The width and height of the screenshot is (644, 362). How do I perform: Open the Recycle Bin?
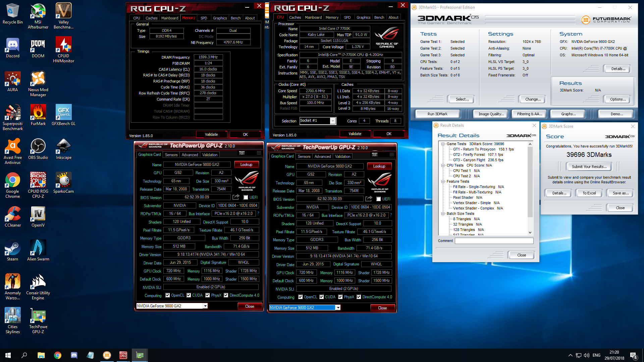[x=12, y=14]
